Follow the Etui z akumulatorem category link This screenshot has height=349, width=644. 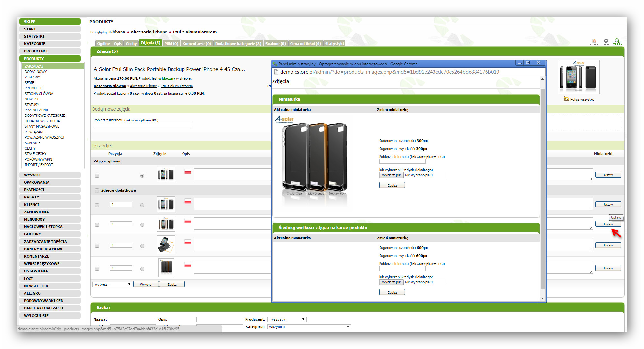[x=177, y=86]
